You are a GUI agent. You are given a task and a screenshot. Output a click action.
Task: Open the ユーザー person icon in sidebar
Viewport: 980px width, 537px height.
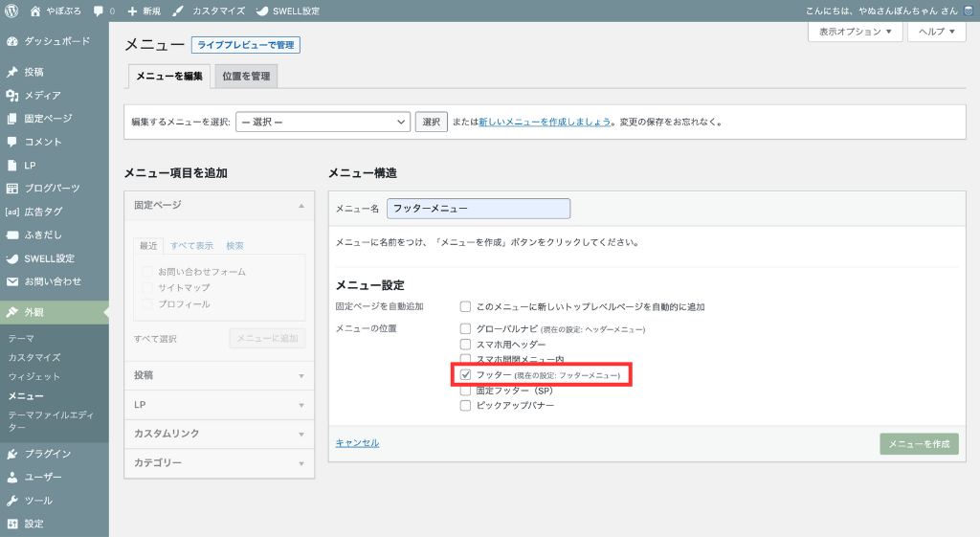coord(11,477)
